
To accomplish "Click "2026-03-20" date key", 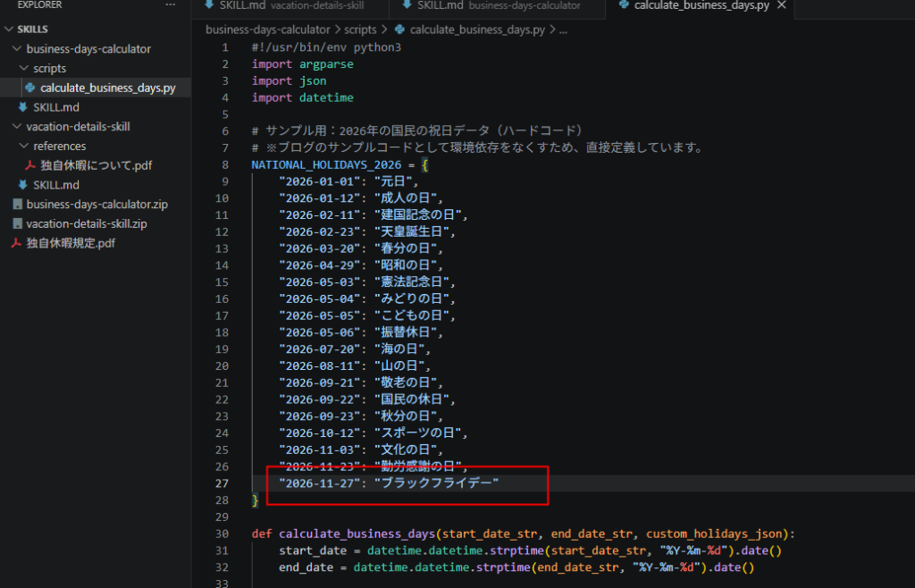I will [x=320, y=249].
